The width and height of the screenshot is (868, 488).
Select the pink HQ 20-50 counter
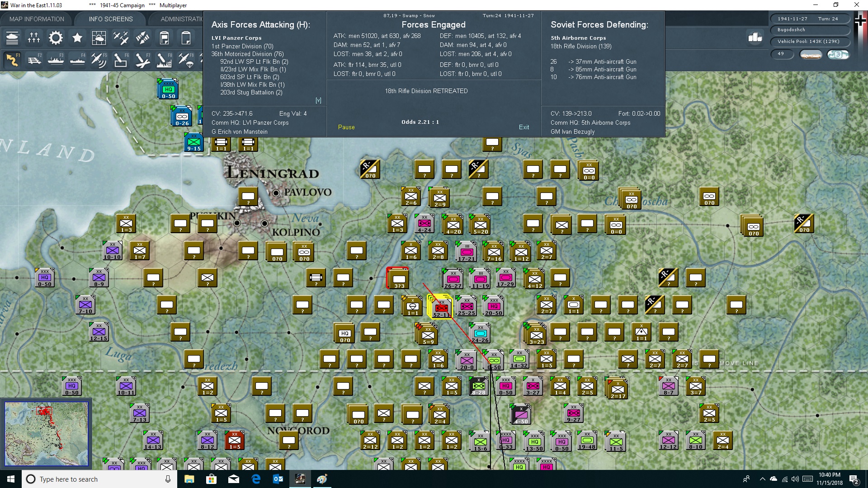tap(493, 305)
